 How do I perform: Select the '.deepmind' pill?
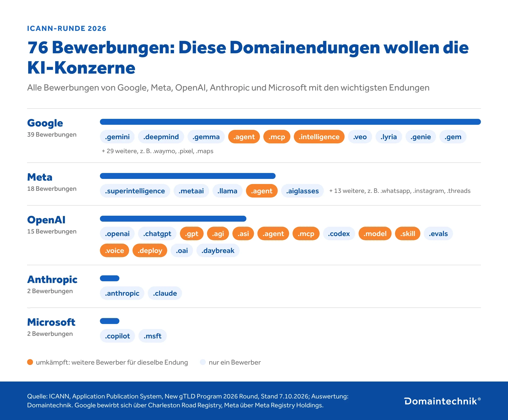(161, 137)
